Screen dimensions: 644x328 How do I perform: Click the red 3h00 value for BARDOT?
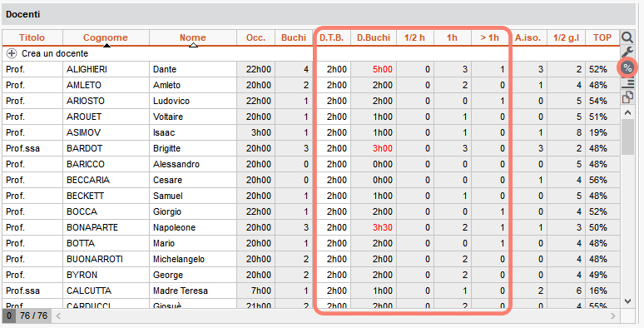click(x=383, y=148)
